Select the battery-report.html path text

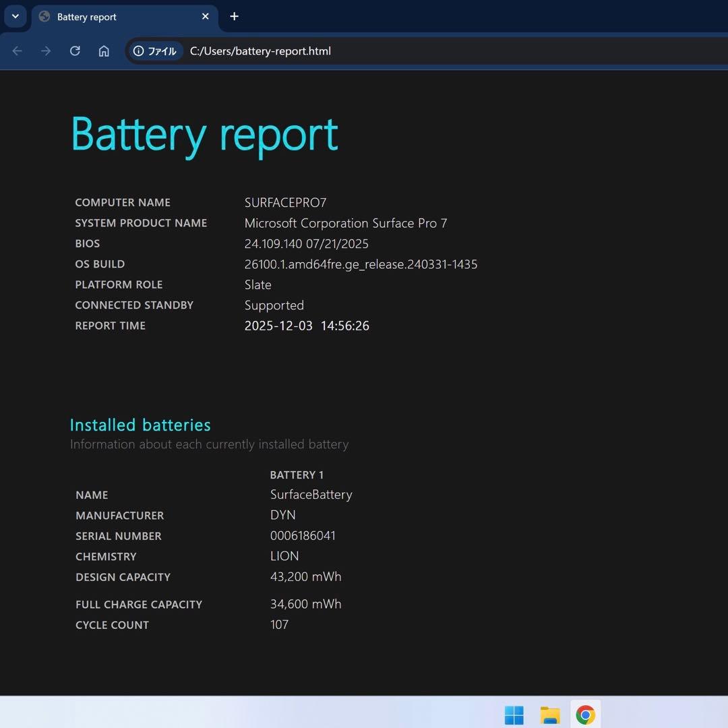pyautogui.click(x=261, y=51)
